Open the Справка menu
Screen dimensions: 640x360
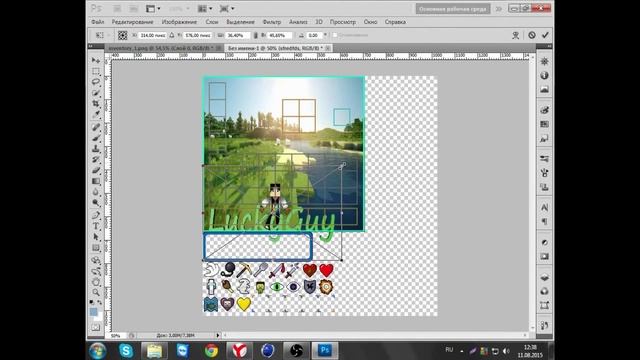[395, 22]
